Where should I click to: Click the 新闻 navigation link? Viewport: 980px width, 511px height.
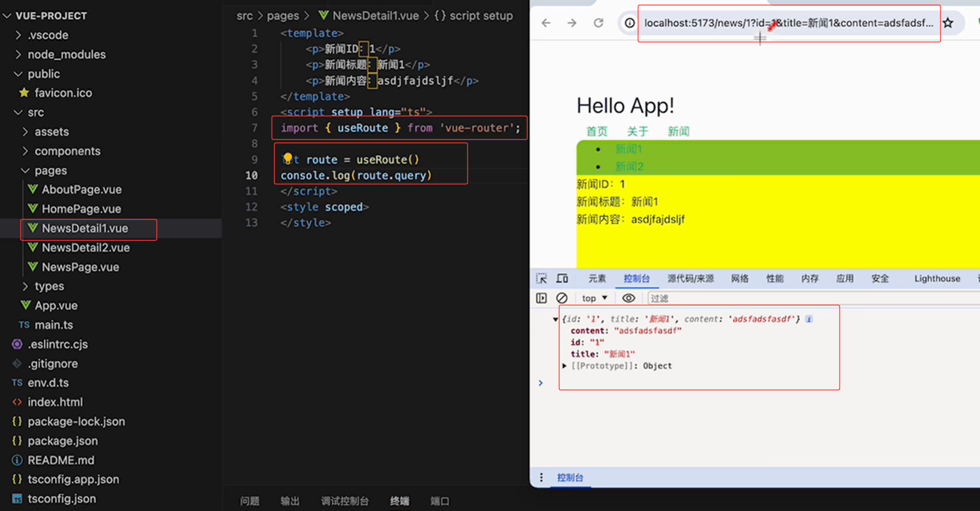pos(679,132)
